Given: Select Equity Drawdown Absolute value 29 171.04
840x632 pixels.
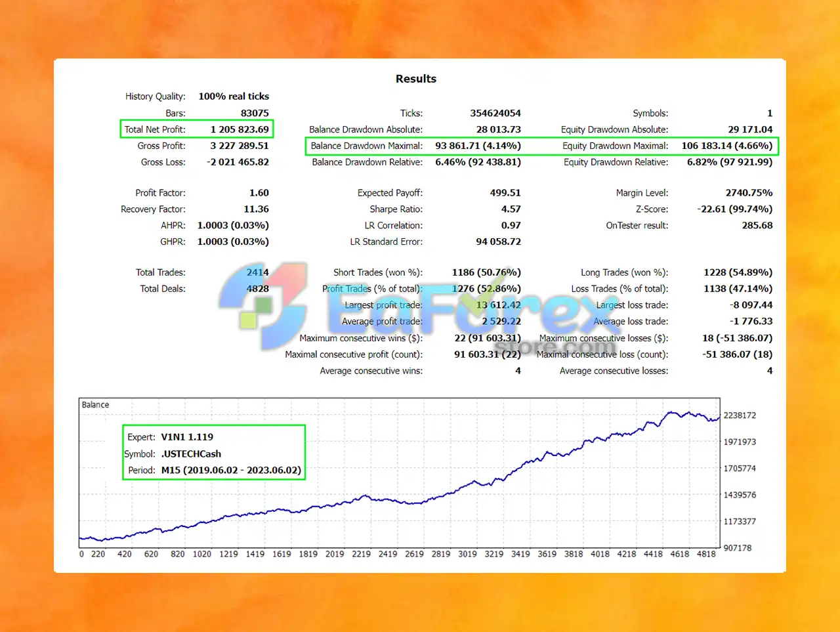Looking at the screenshot, I should (x=750, y=129).
